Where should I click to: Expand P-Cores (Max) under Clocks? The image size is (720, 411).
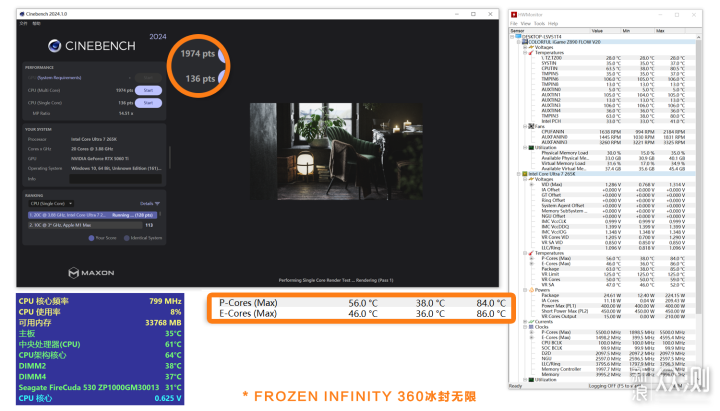coord(532,332)
